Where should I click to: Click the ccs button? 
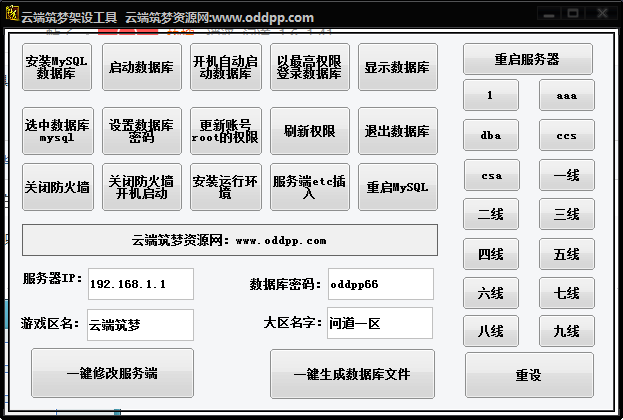click(x=567, y=135)
